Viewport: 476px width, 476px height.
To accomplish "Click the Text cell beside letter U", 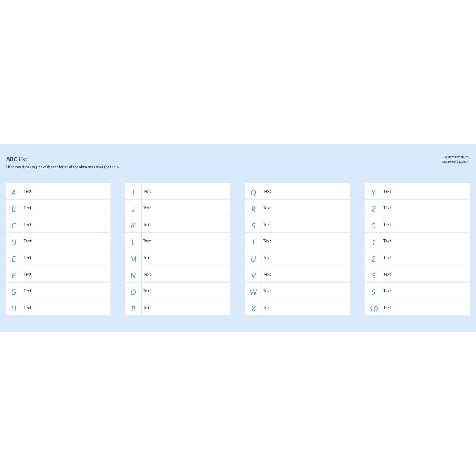I will coord(306,258).
